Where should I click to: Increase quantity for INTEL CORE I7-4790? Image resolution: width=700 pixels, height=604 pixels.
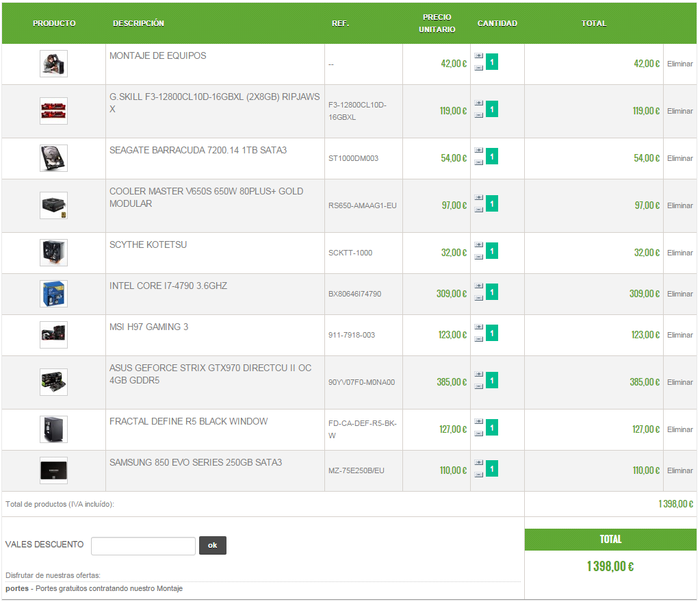click(x=478, y=286)
